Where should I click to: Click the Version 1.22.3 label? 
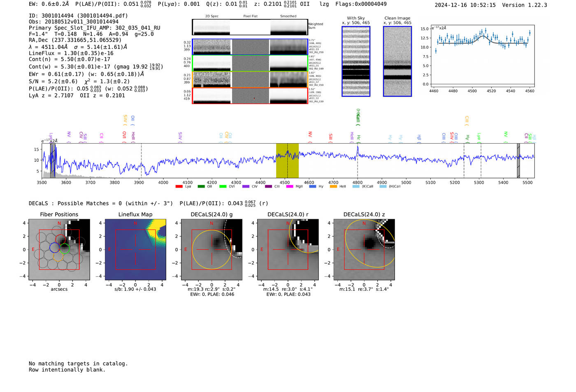(x=525, y=5)
